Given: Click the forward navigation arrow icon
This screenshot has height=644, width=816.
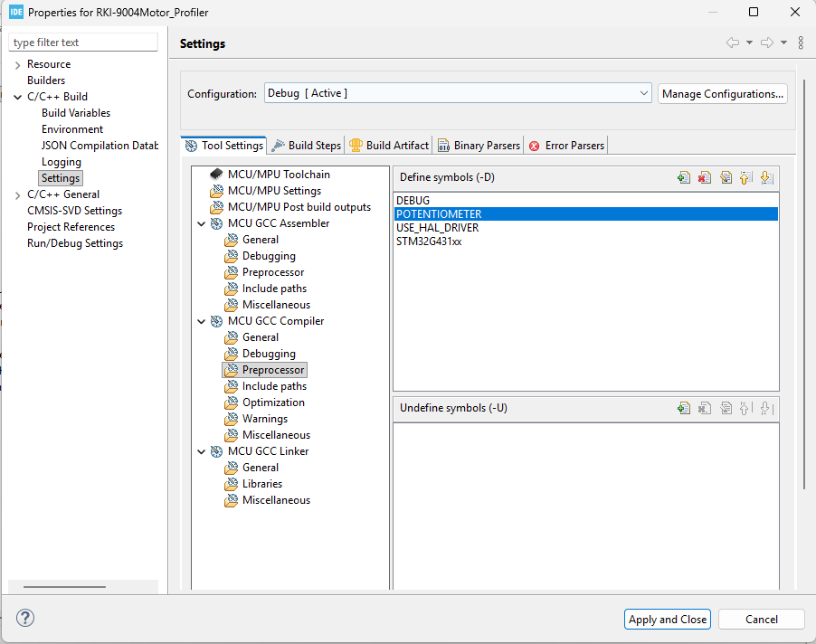Looking at the screenshot, I should point(767,43).
